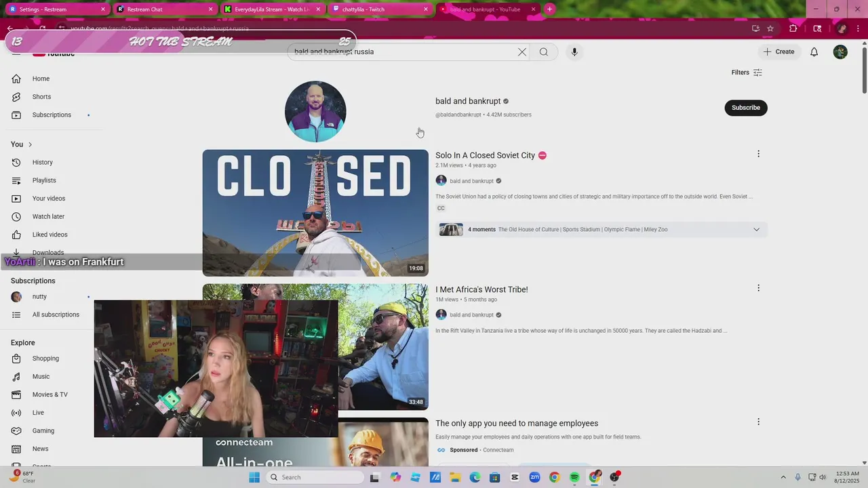Open the account avatar menu in YouTube
Image resolution: width=868 pixels, height=488 pixels.
tap(840, 52)
